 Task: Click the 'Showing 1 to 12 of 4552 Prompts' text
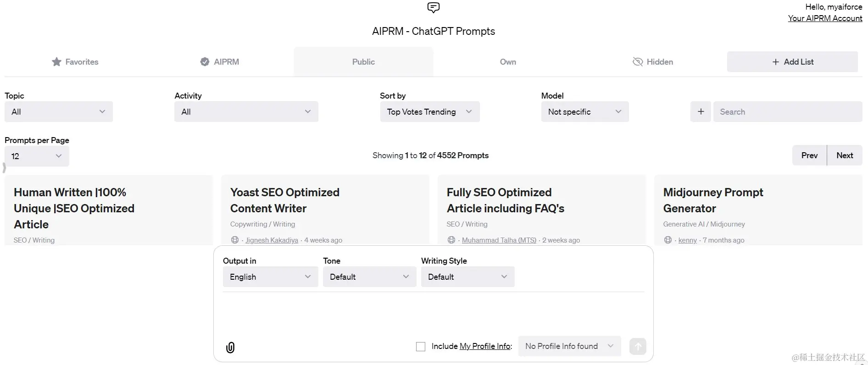pyautogui.click(x=430, y=155)
